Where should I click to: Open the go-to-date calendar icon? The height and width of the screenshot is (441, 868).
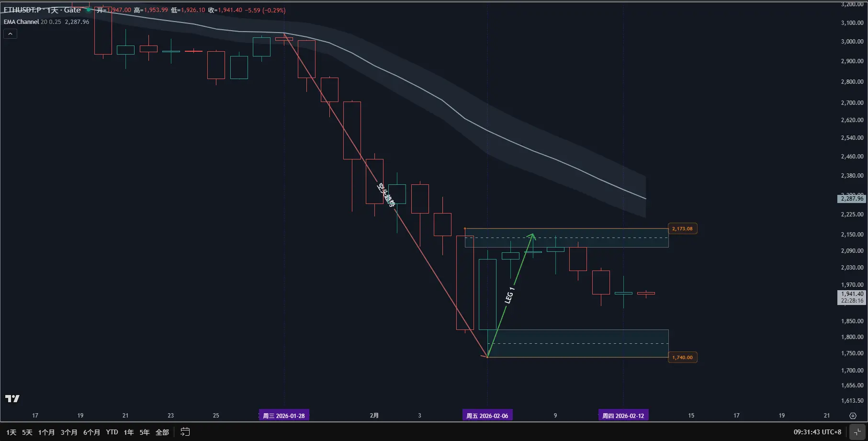click(x=185, y=432)
